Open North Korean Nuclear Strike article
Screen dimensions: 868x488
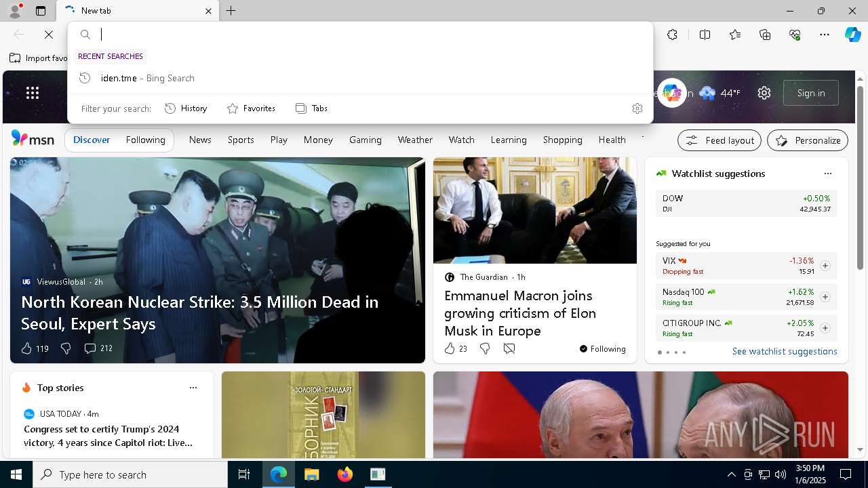[200, 312]
